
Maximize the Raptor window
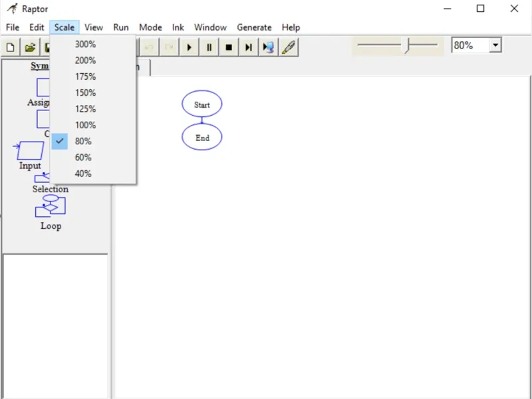coord(480,9)
